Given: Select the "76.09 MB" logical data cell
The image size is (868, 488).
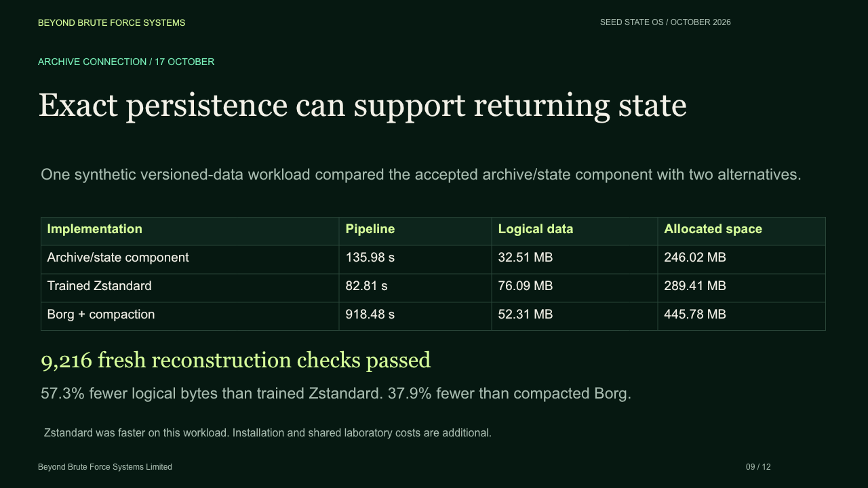Looking at the screenshot, I should click(574, 288).
